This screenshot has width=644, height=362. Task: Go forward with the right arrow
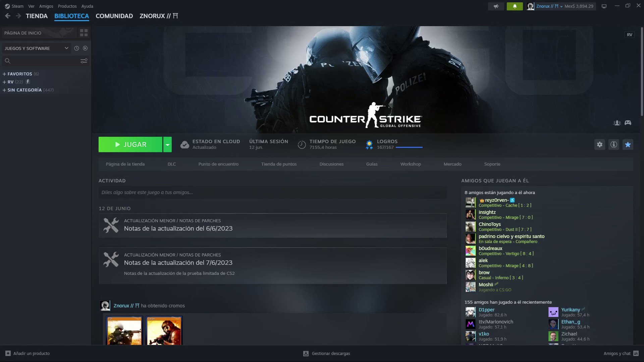(18, 16)
